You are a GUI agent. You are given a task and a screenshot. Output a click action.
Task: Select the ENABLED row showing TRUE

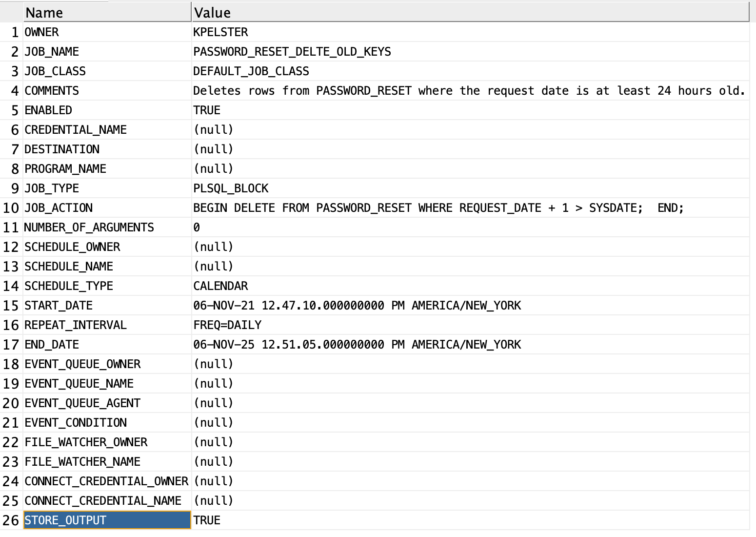click(207, 110)
